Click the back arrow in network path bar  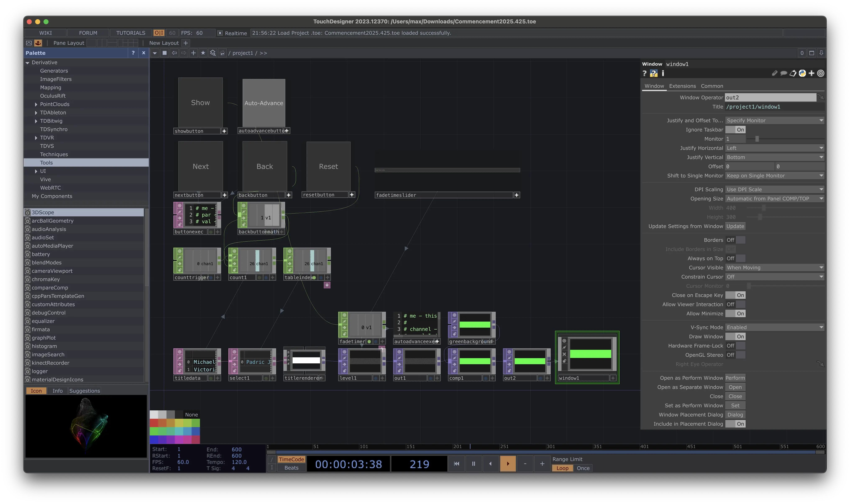coord(174,53)
